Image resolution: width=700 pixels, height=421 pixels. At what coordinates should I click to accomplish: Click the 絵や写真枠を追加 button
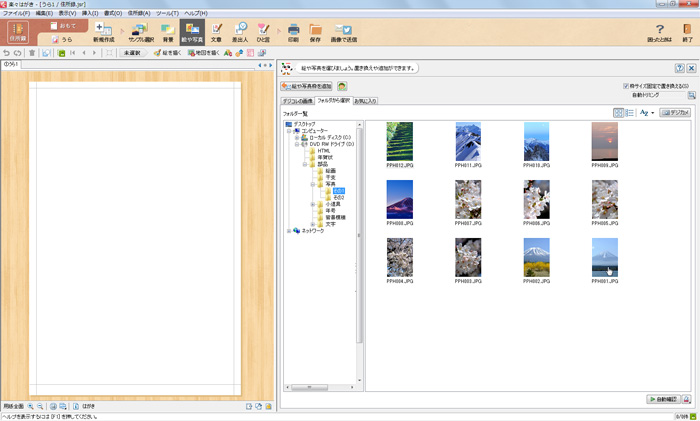pos(307,87)
